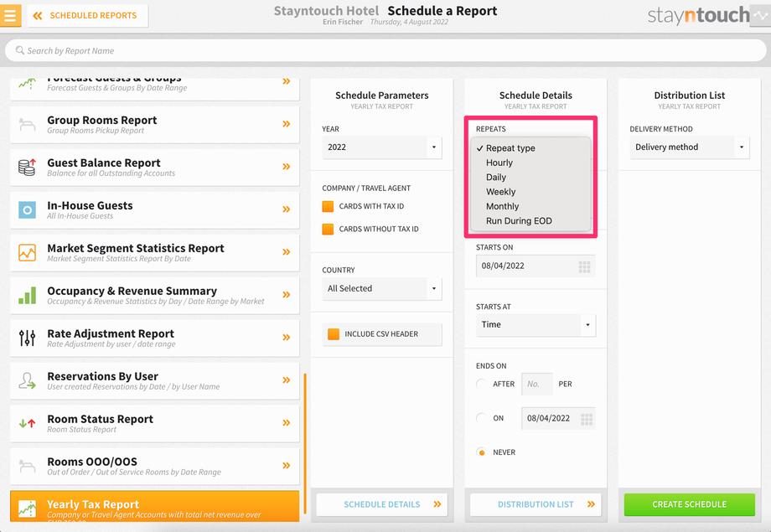The image size is (771, 532).
Task: Click chevron arrow on Rate Adjustment Report
Action: pyautogui.click(x=286, y=338)
